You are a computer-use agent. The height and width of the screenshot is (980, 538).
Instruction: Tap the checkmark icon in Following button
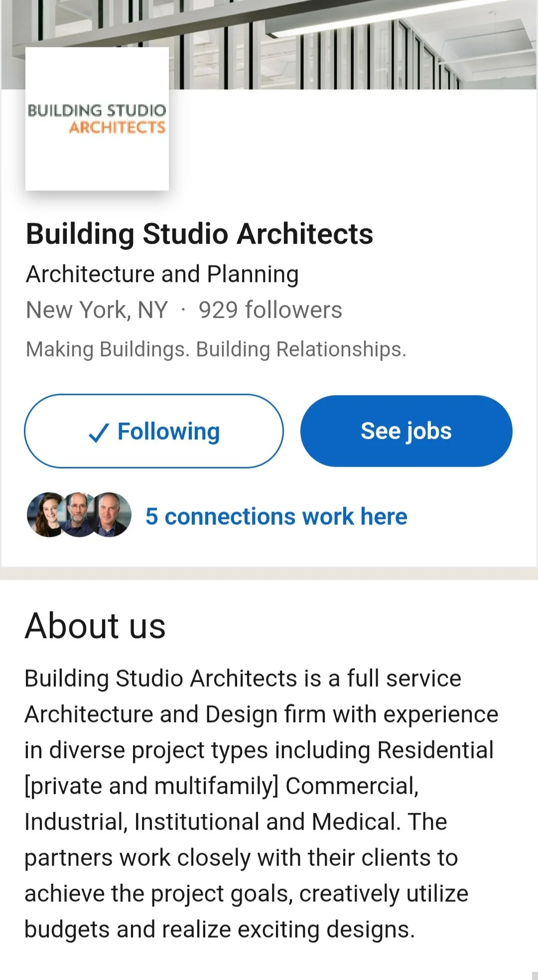coord(99,432)
